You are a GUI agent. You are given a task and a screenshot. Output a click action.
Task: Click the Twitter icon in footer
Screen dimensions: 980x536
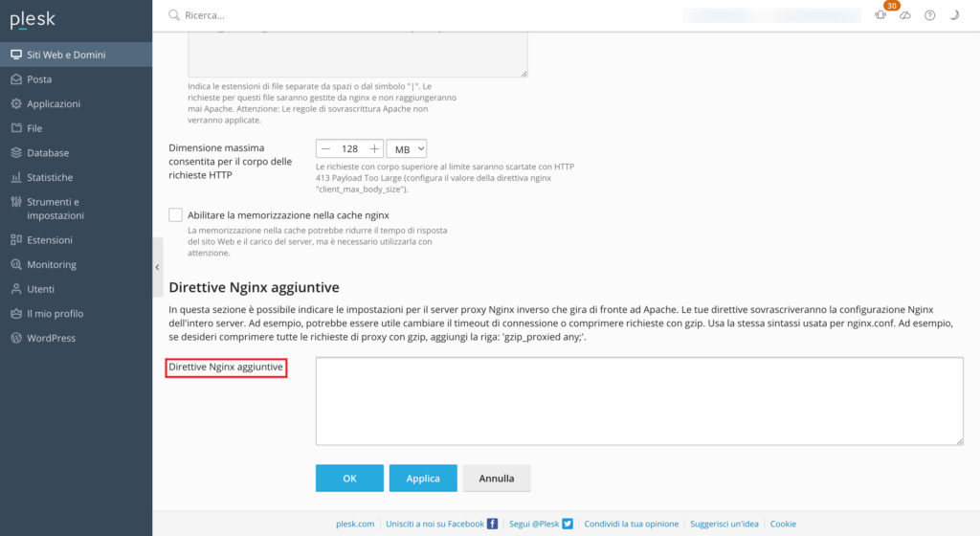(x=568, y=524)
